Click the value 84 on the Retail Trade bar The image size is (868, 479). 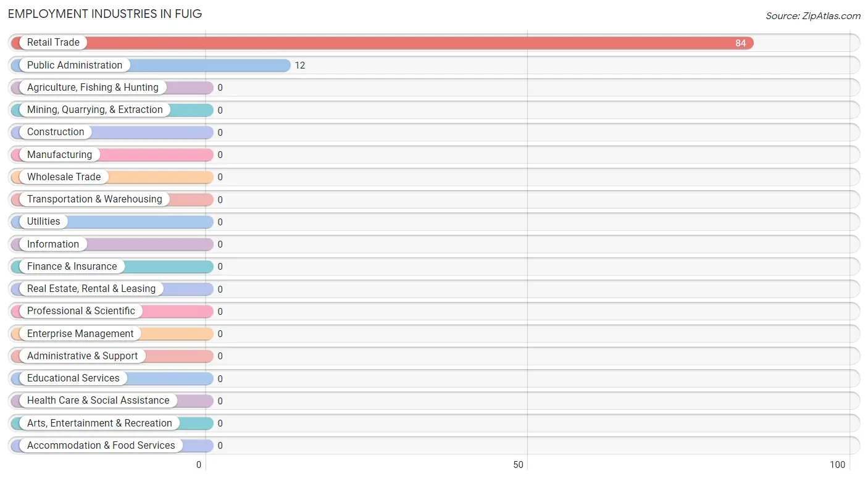[x=740, y=43]
